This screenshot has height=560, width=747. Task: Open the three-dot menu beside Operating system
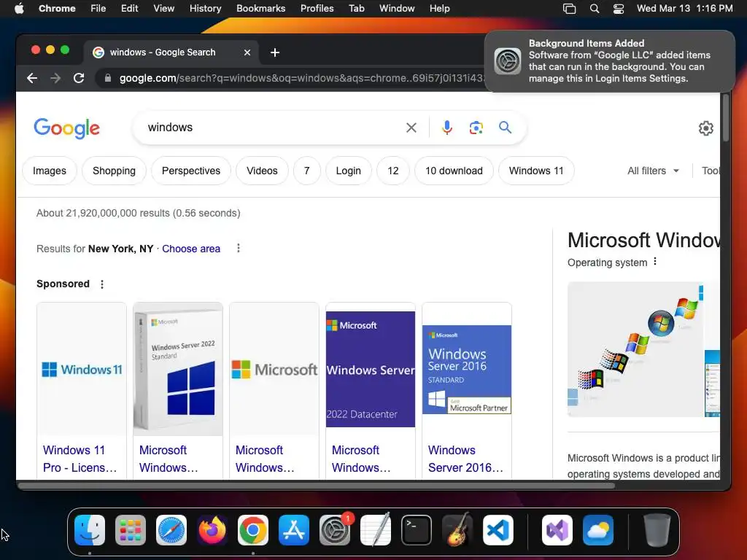pyautogui.click(x=655, y=262)
